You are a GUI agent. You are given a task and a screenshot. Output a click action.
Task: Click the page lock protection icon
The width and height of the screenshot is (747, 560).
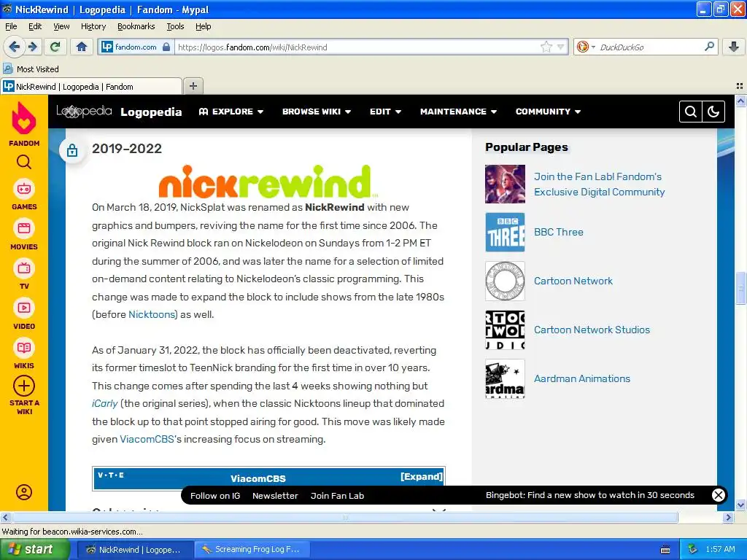pos(72,150)
